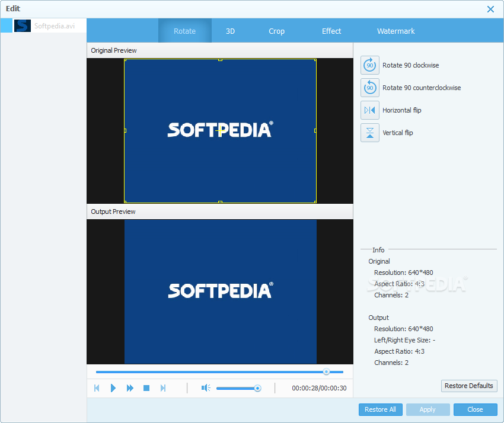Click the center crosshair in Original Preview
The height and width of the screenshot is (423, 504).
tap(220, 131)
